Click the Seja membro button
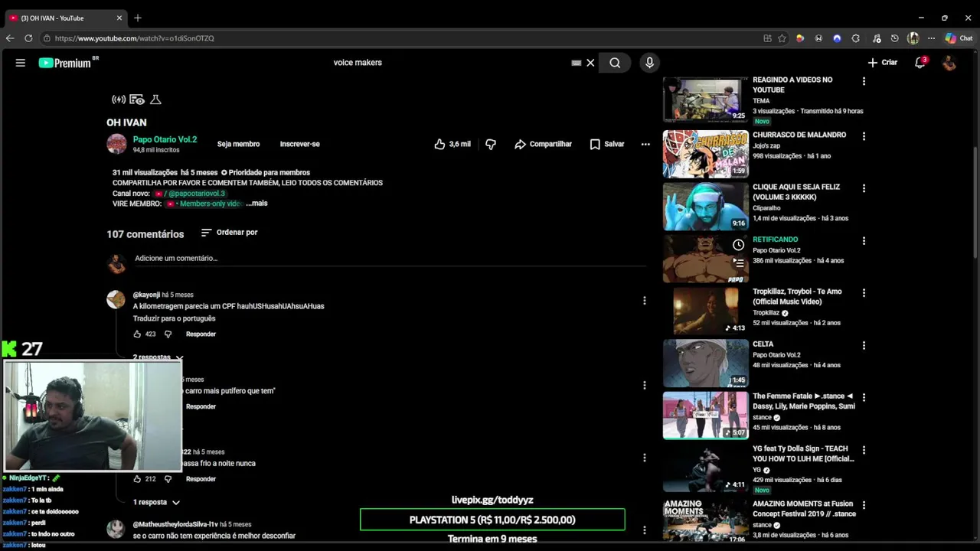 (238, 144)
